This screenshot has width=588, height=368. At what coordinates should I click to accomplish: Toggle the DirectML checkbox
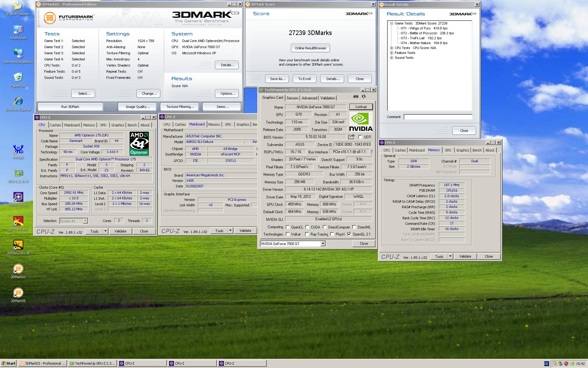point(354,227)
